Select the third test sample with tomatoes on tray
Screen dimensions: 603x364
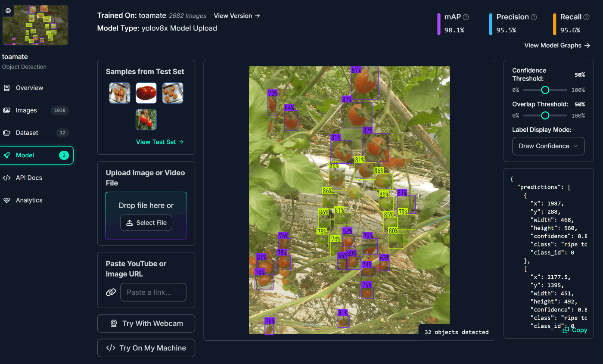click(x=173, y=93)
